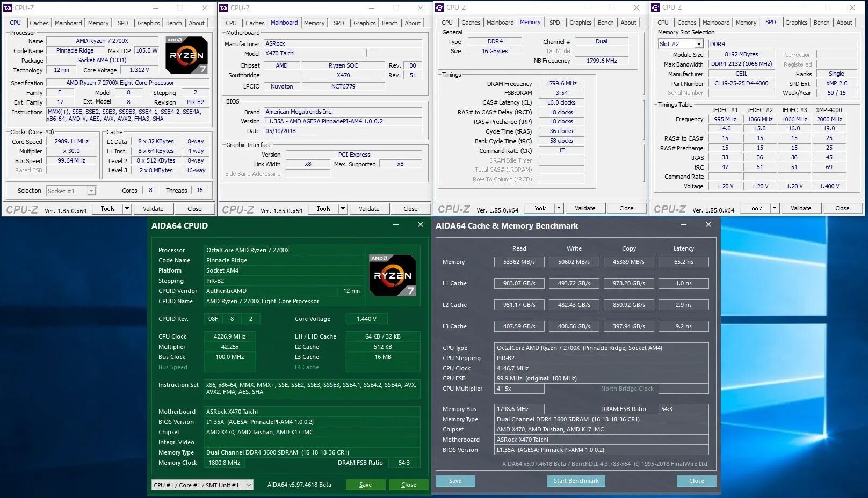Close the CPU-Z SPD window using the title bar X

point(852,8)
